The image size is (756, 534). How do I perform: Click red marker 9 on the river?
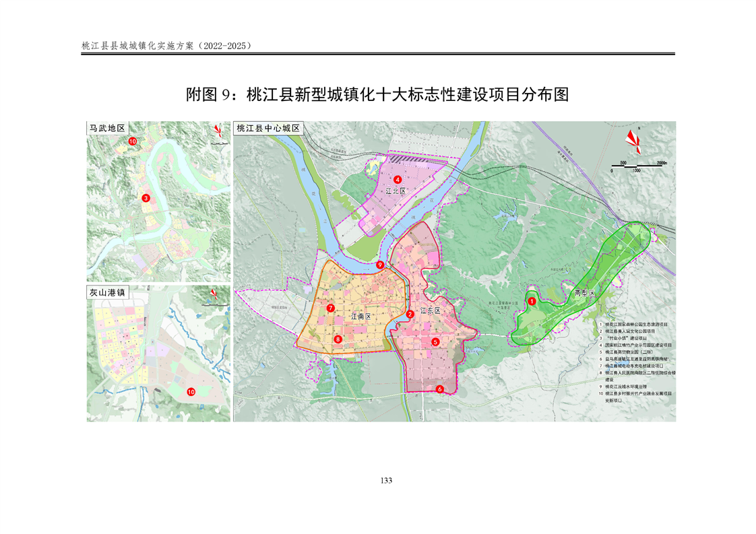[380, 265]
